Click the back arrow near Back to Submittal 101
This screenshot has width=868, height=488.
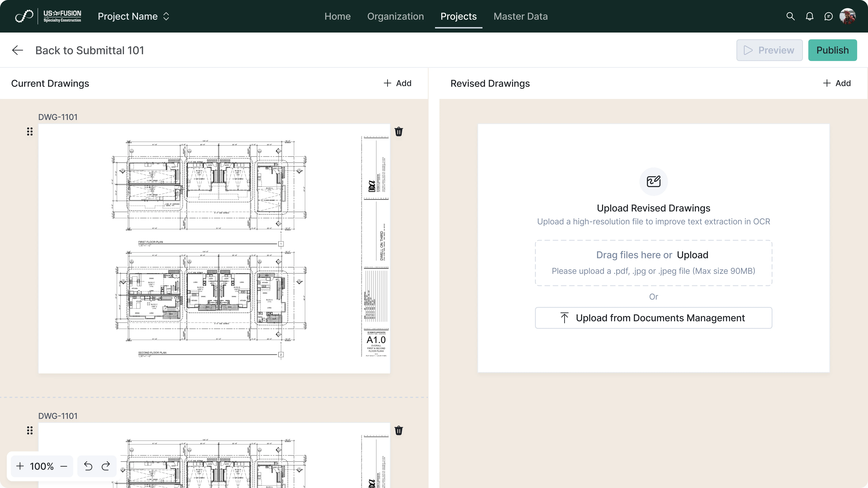click(x=17, y=50)
